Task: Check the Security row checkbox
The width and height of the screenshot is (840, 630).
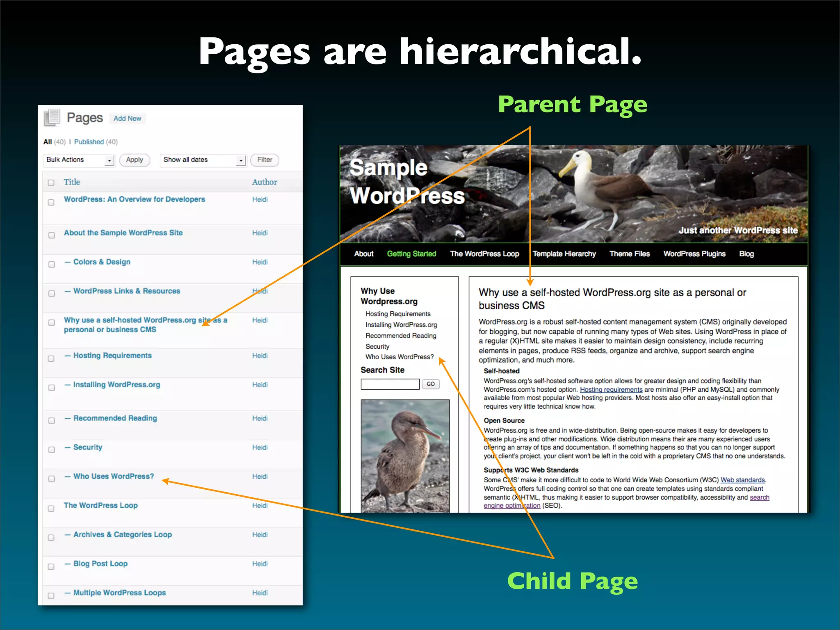Action: click(x=51, y=450)
